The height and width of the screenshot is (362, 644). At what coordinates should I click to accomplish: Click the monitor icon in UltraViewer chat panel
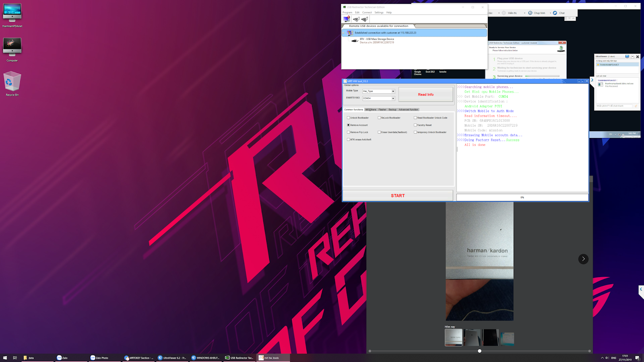(627, 56)
